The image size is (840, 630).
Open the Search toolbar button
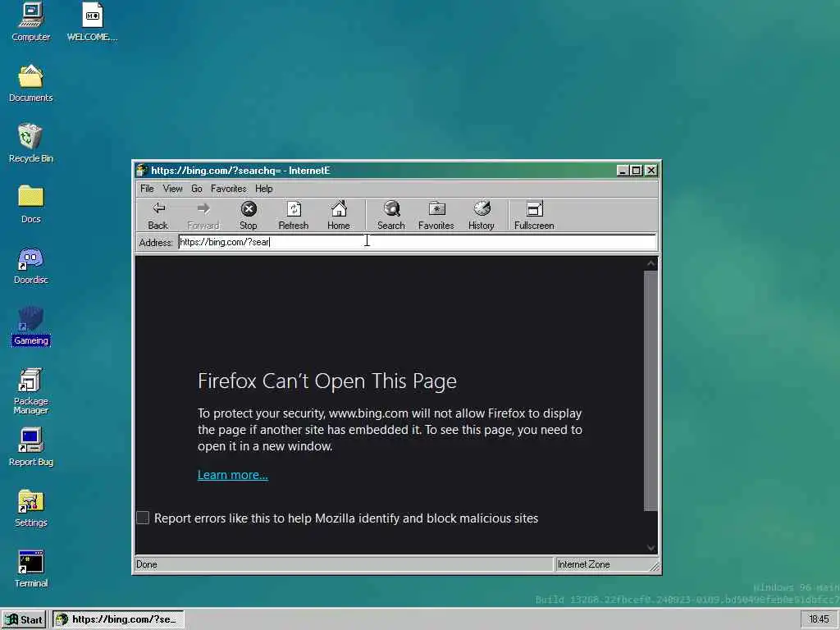point(391,216)
